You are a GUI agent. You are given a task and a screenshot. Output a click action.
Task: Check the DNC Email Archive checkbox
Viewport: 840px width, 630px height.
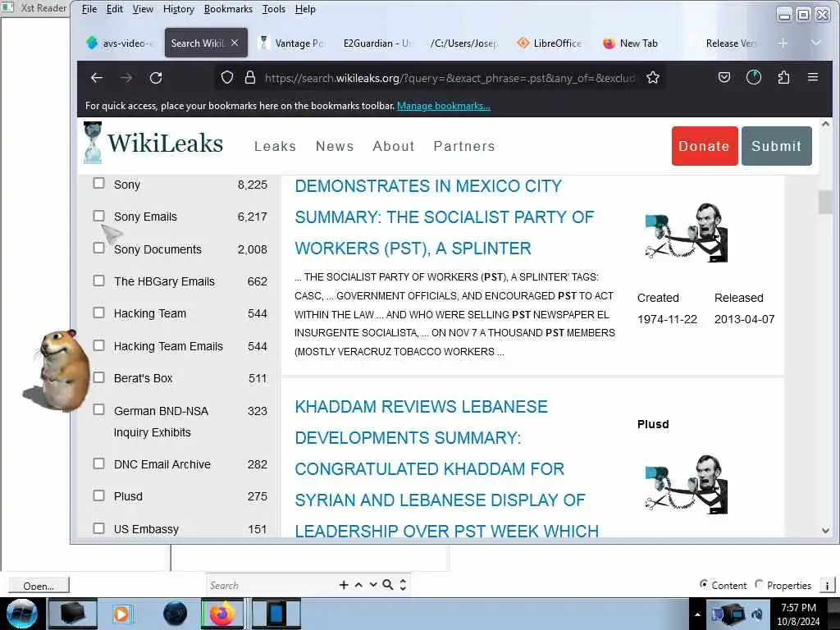[x=98, y=463]
